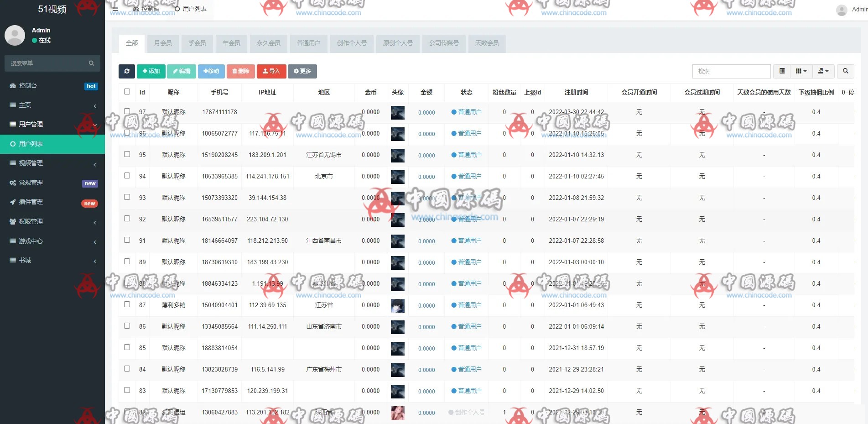Screen dimensions: 868x424
Task: Switch to the 普通用户 tab
Action: (309, 43)
